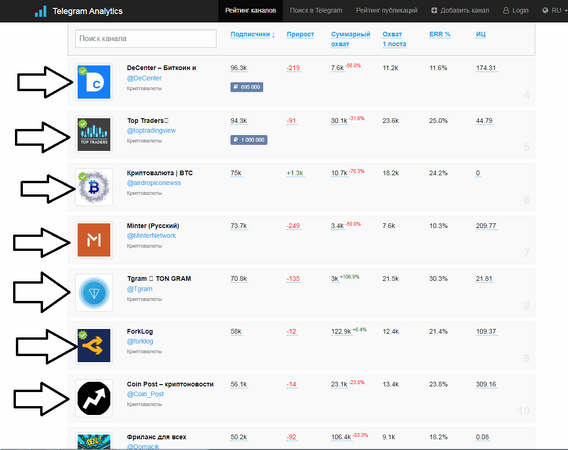This screenshot has width=568, height=450.
Task: Open the @DeCenter channel link
Action: coord(144,78)
